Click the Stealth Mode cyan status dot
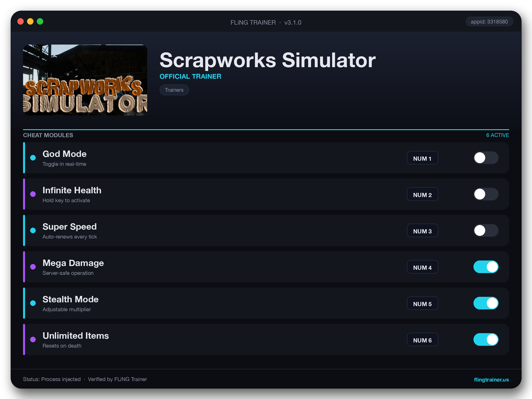The image size is (532, 399). (x=33, y=303)
